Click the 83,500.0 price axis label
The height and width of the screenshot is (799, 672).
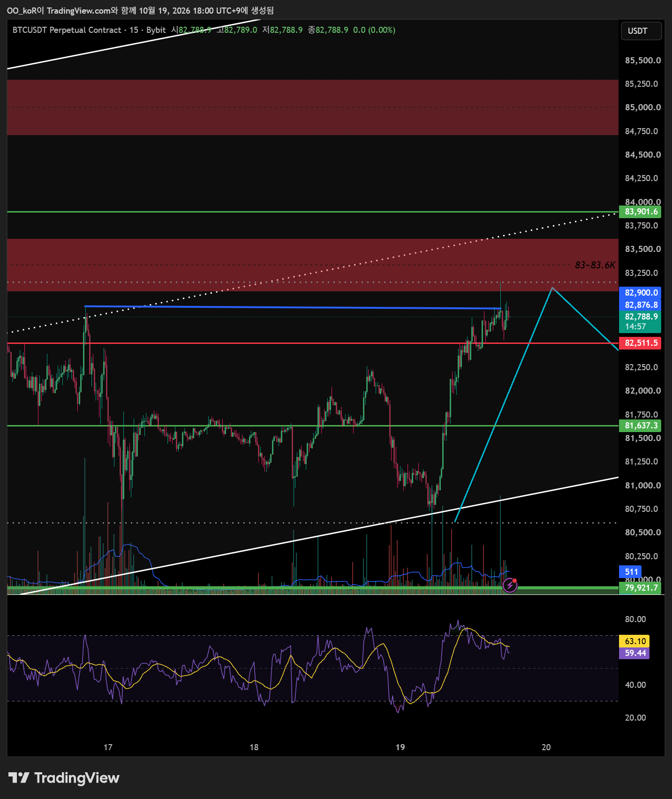642,249
